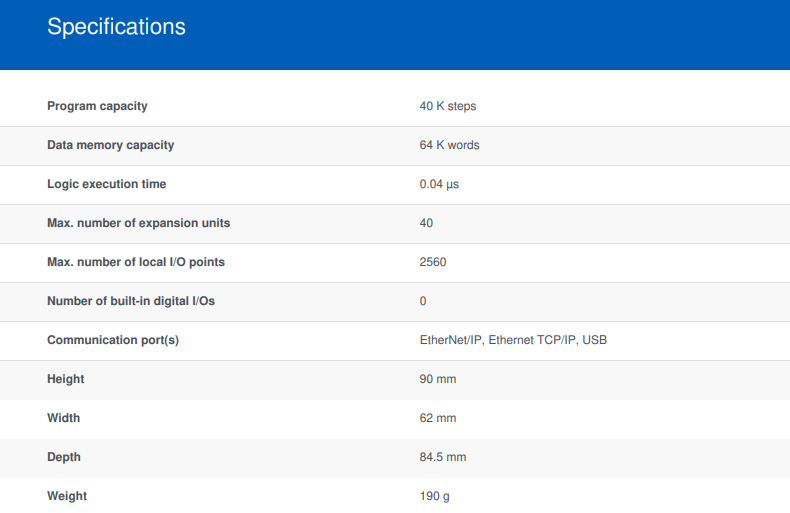Select the 84.5 mm depth value

(x=443, y=457)
